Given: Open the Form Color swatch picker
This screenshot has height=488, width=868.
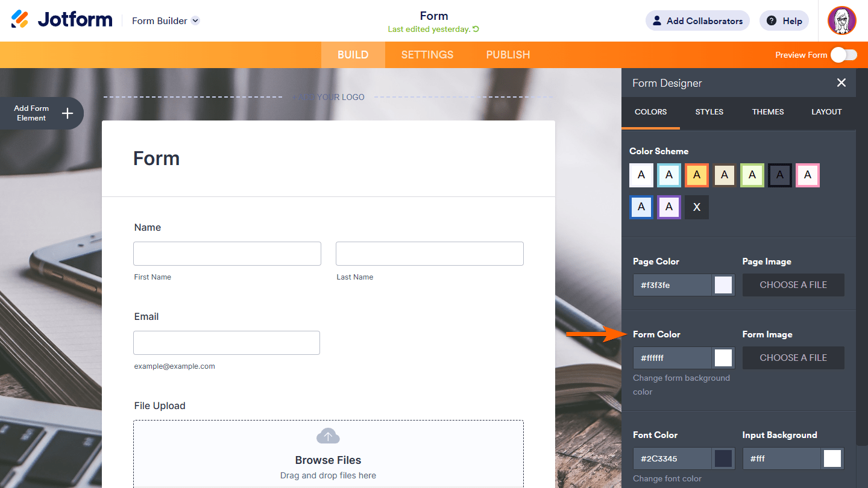Looking at the screenshot, I should click(x=723, y=358).
